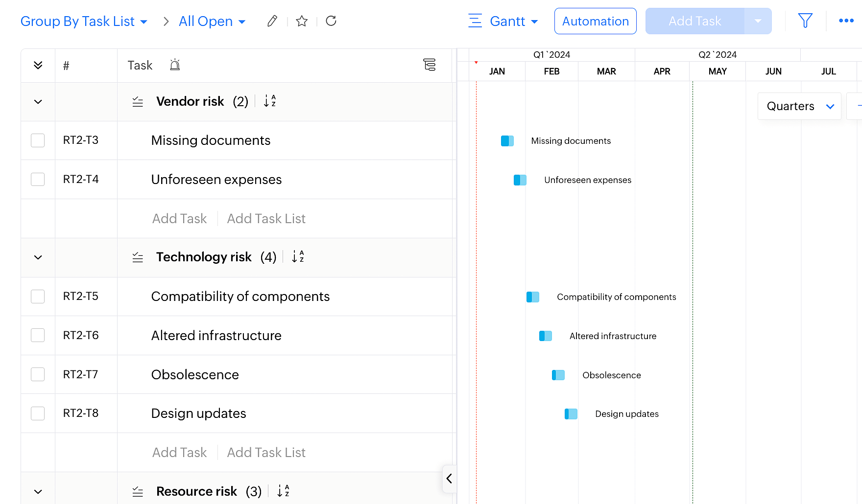862x504 pixels.
Task: Open the Quarters timescale dropdown
Action: pyautogui.click(x=799, y=106)
